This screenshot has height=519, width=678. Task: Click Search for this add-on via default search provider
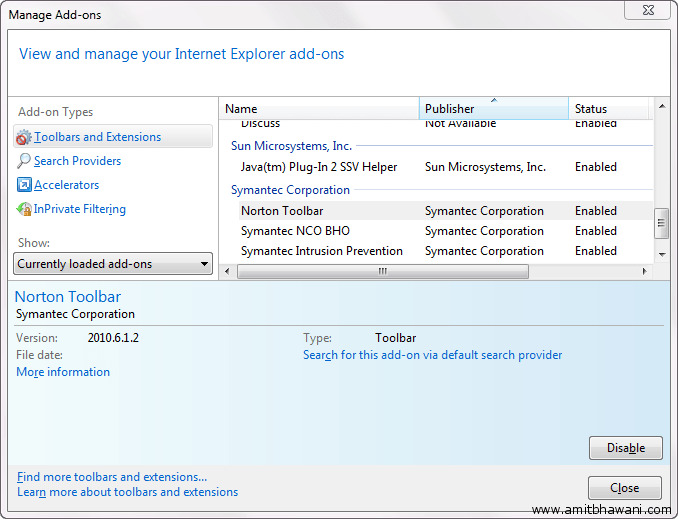[432, 355]
